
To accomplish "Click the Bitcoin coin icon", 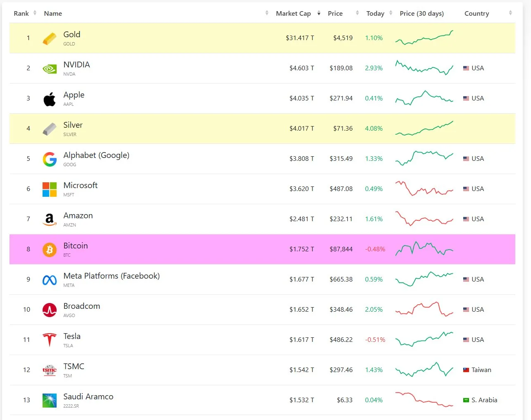I will point(50,250).
